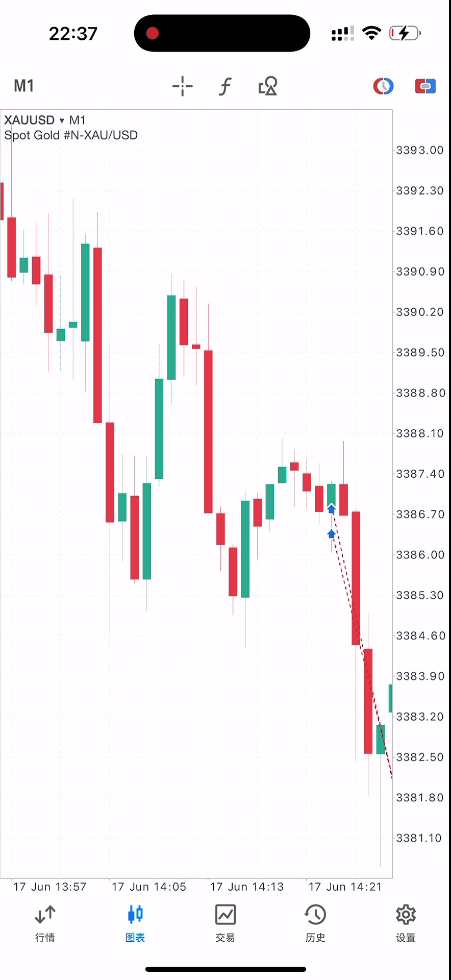Screen dimensions: 451x980
Task: Switch to the 行情 quotes tab
Action: pos(45,923)
